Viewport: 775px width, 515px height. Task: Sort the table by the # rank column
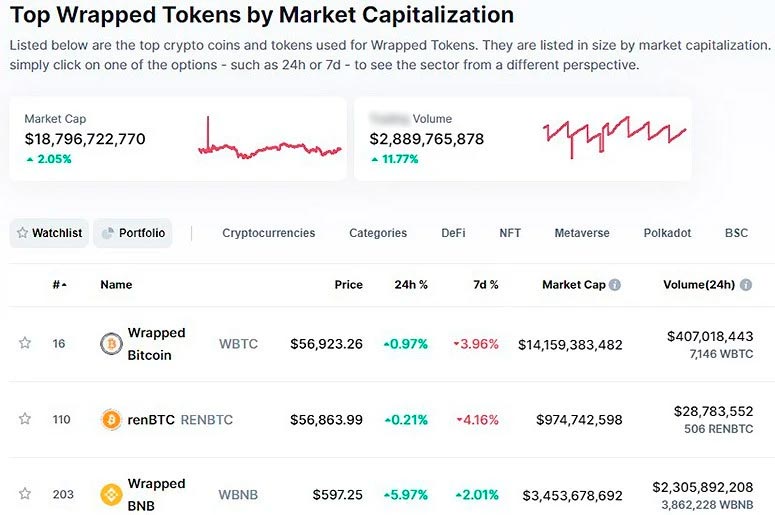(59, 285)
